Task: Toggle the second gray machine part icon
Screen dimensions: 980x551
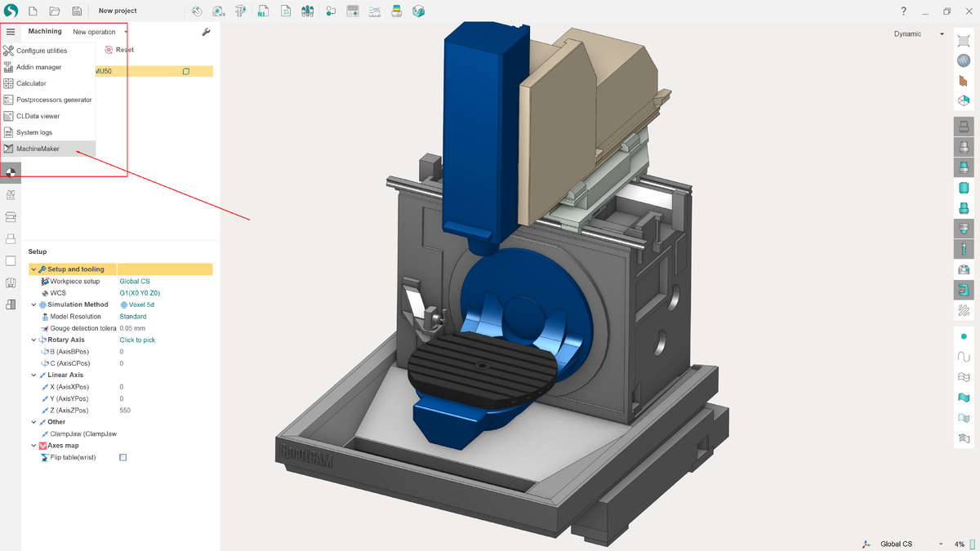Action: pos(964,147)
